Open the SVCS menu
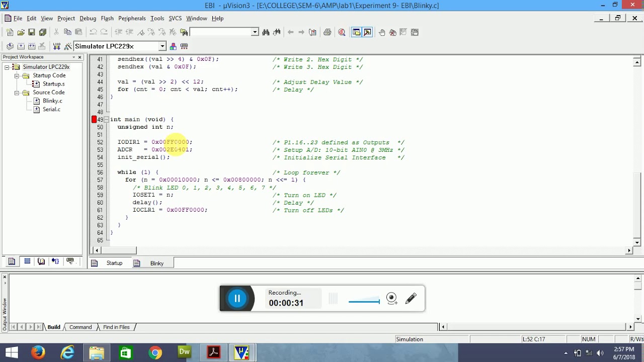 (175, 18)
